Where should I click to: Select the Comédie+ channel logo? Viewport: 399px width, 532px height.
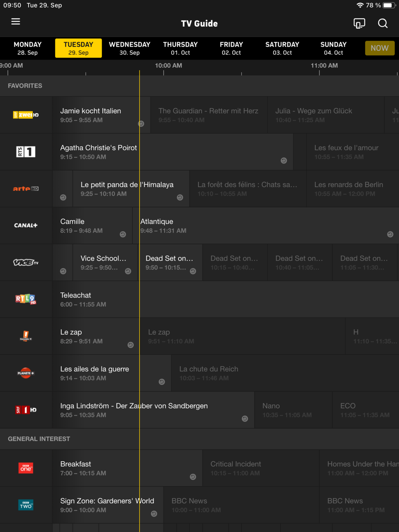click(x=26, y=336)
